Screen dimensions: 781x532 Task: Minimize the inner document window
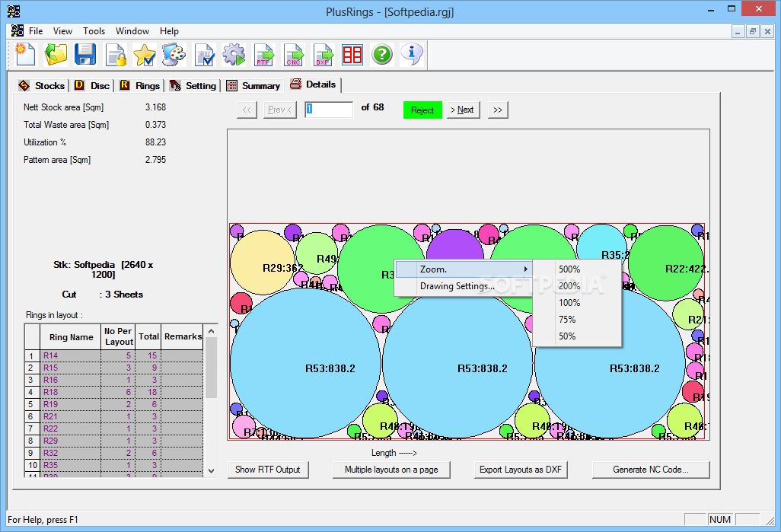(738, 31)
